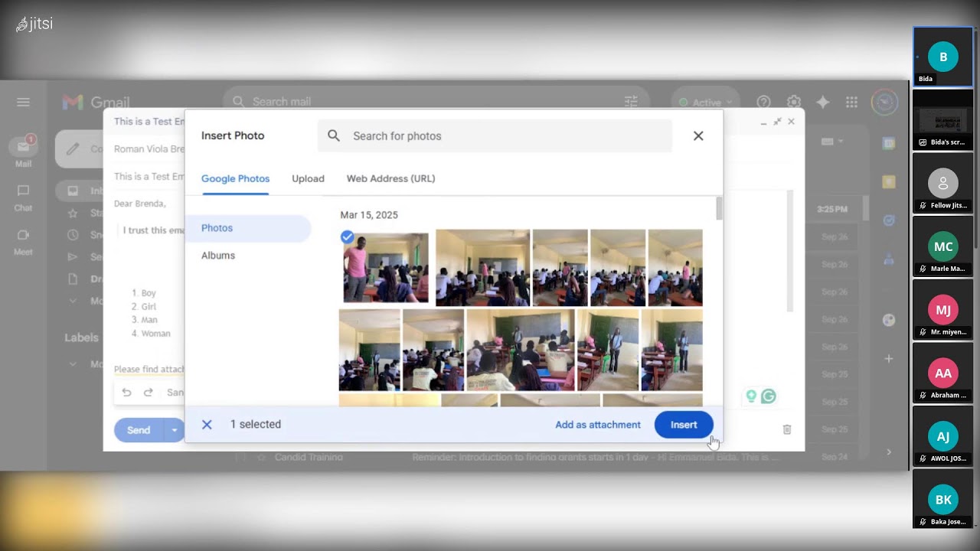Image resolution: width=980 pixels, height=551 pixels.
Task: Click the Grammarly icon in compose
Action: 769,396
